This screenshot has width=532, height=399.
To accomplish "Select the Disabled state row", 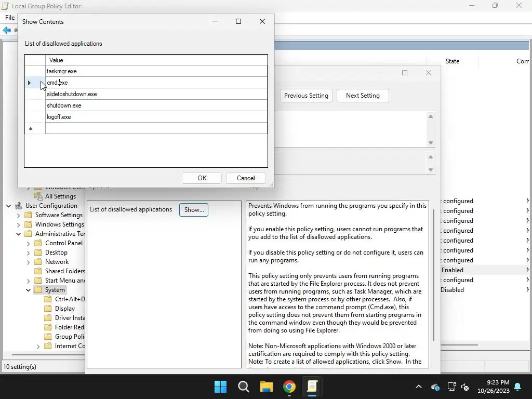I will 453,290.
